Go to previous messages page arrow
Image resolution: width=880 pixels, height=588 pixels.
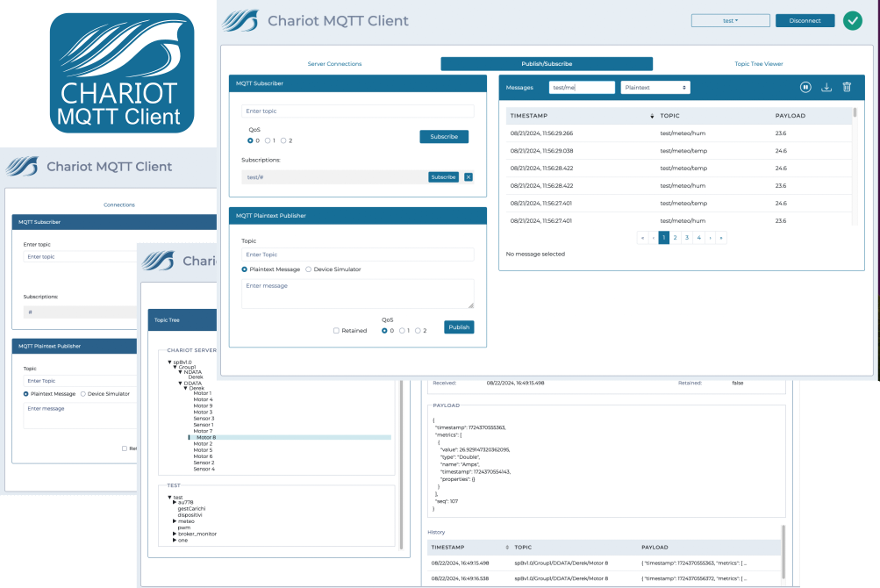[x=654, y=238]
